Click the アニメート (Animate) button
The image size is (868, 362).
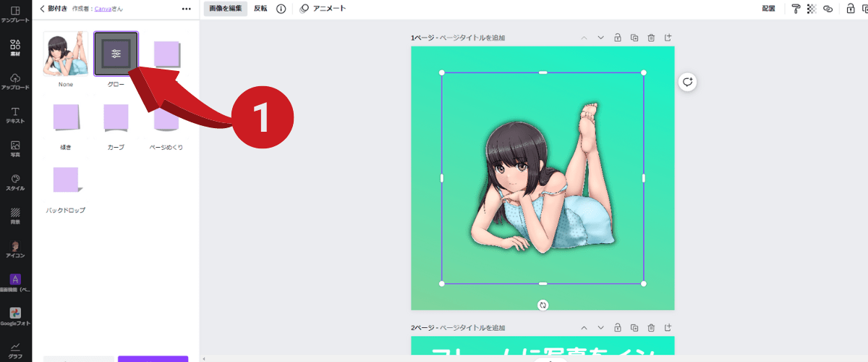pyautogui.click(x=323, y=9)
